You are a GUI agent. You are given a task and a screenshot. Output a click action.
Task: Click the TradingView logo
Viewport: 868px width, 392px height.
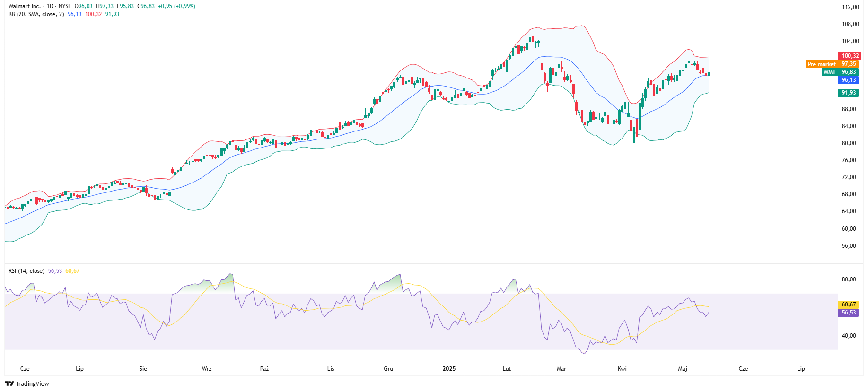pos(27,383)
